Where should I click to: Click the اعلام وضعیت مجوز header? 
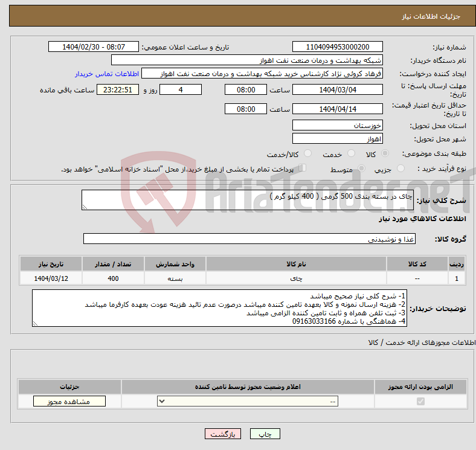248,387
